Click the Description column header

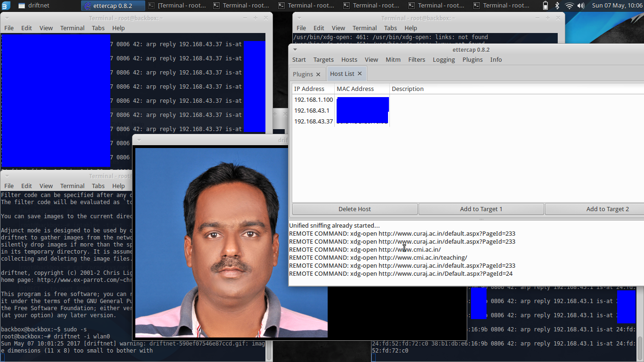[516, 89]
